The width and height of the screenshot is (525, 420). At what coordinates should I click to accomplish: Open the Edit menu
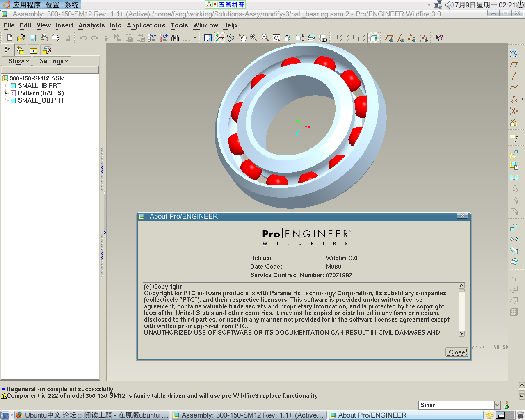25,25
